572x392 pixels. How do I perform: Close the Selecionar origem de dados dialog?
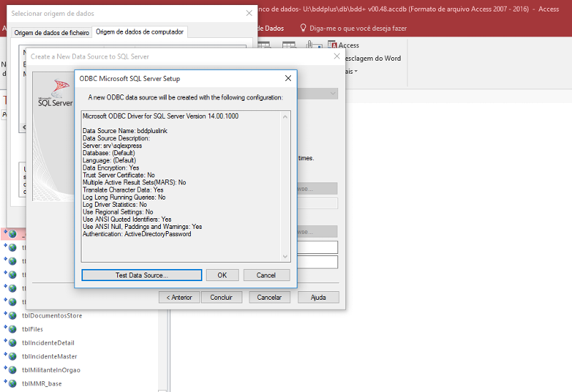(x=249, y=13)
